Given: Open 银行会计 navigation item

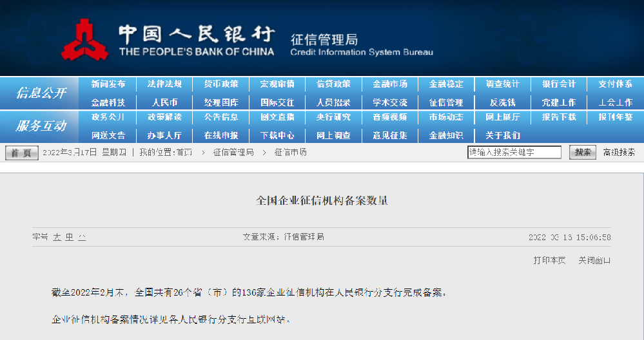Looking at the screenshot, I should coord(559,84).
